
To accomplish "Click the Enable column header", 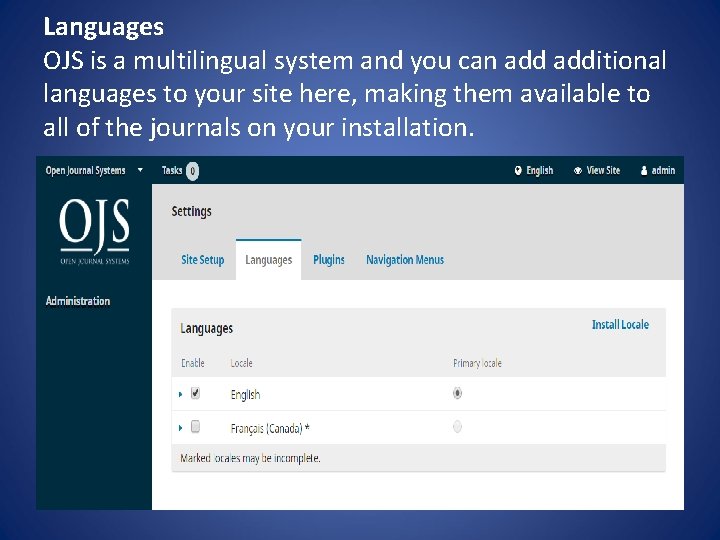I will coord(193,363).
